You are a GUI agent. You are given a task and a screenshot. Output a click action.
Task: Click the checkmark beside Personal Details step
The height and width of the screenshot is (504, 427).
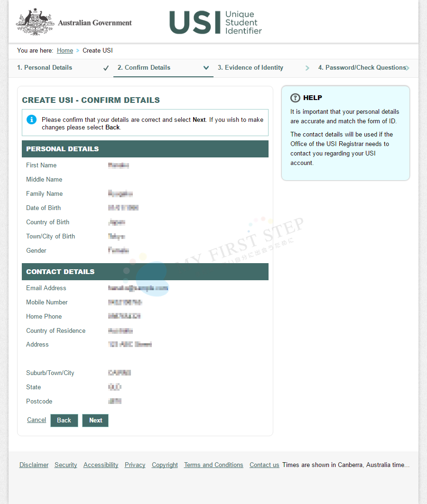tap(106, 68)
